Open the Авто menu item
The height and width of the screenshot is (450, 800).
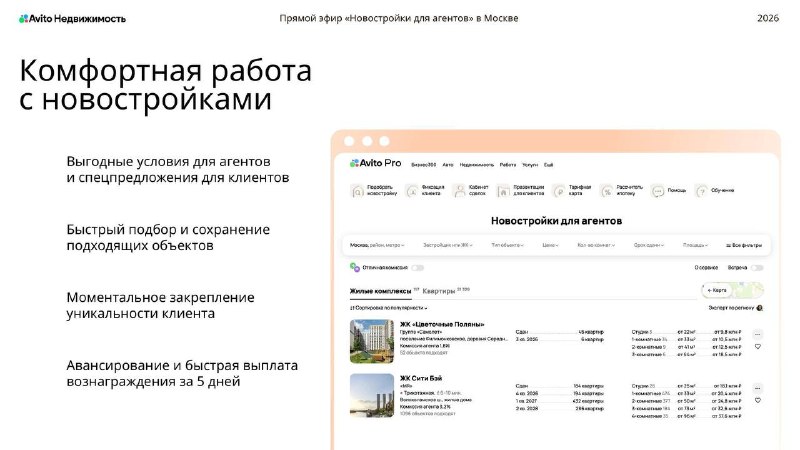(x=447, y=165)
